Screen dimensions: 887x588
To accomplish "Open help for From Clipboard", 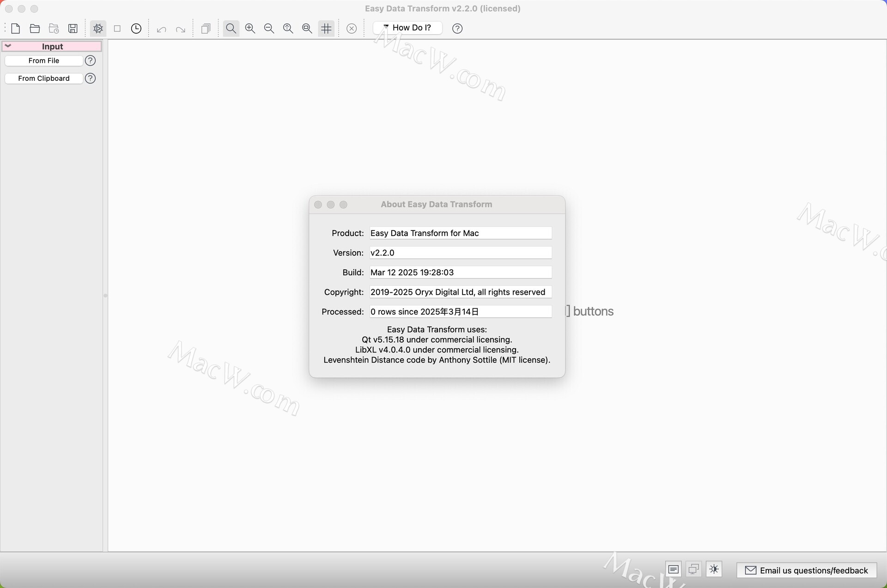I will [91, 79].
